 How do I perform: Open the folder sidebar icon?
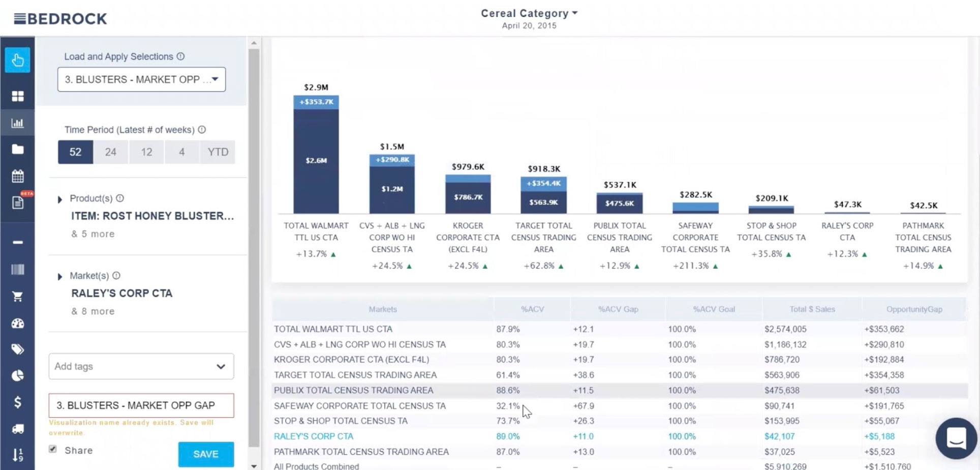17,149
